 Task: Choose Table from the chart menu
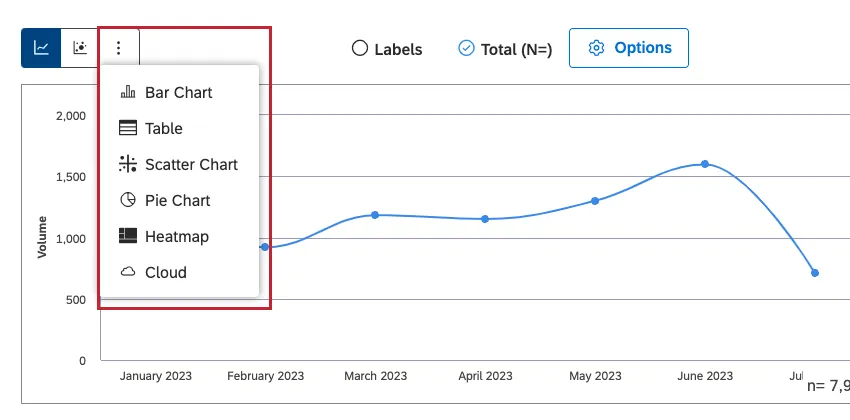(x=164, y=129)
